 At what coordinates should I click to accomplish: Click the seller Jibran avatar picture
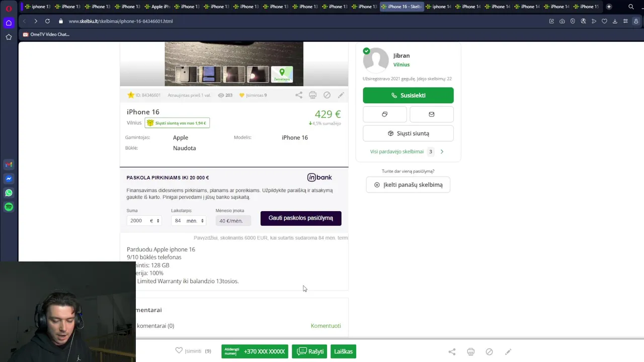pyautogui.click(x=376, y=60)
